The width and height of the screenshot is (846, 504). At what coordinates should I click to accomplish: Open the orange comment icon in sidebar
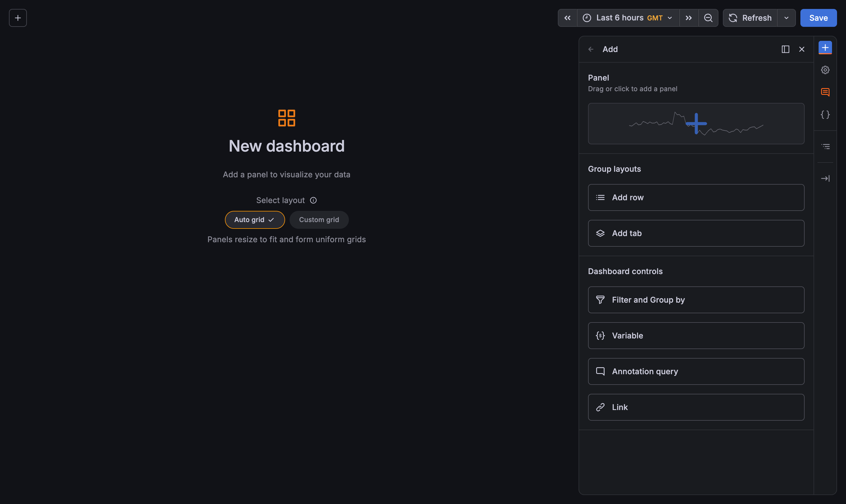(x=825, y=92)
